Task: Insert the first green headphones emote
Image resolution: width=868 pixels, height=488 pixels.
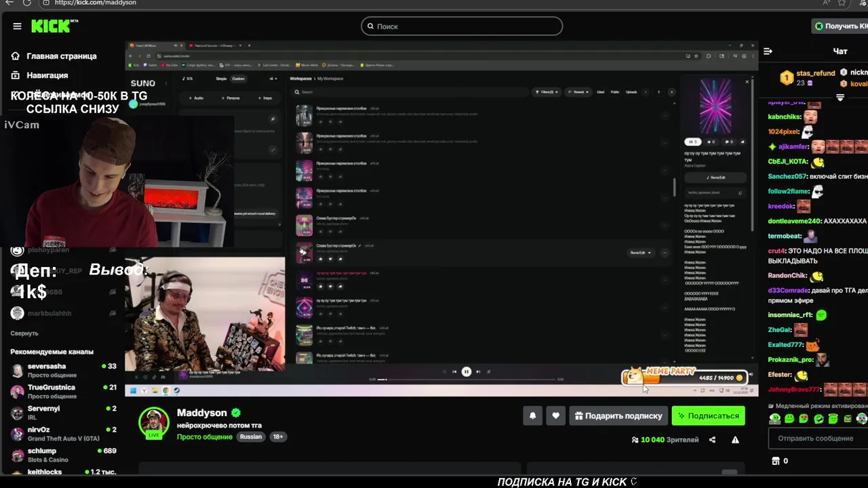Action: 774,419
